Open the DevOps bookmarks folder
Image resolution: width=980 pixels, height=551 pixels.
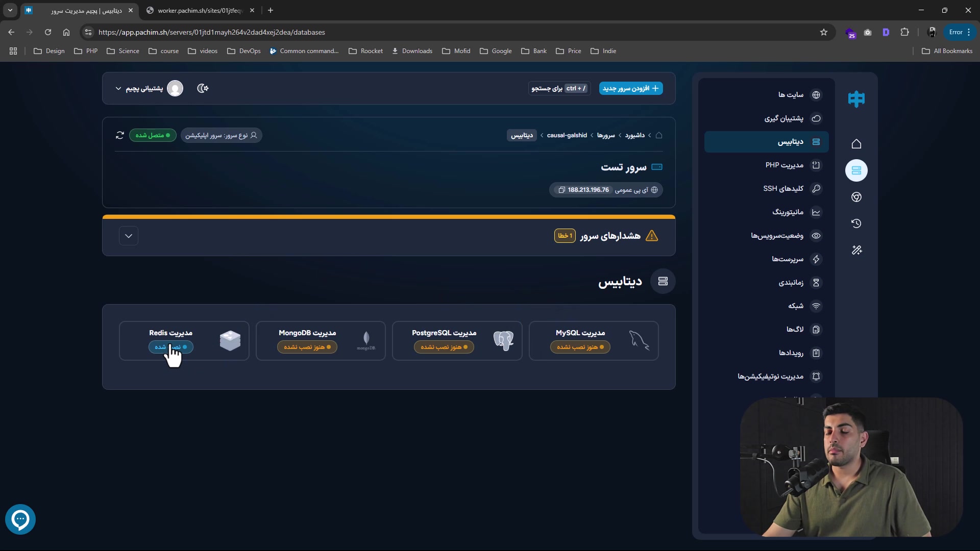pyautogui.click(x=244, y=51)
